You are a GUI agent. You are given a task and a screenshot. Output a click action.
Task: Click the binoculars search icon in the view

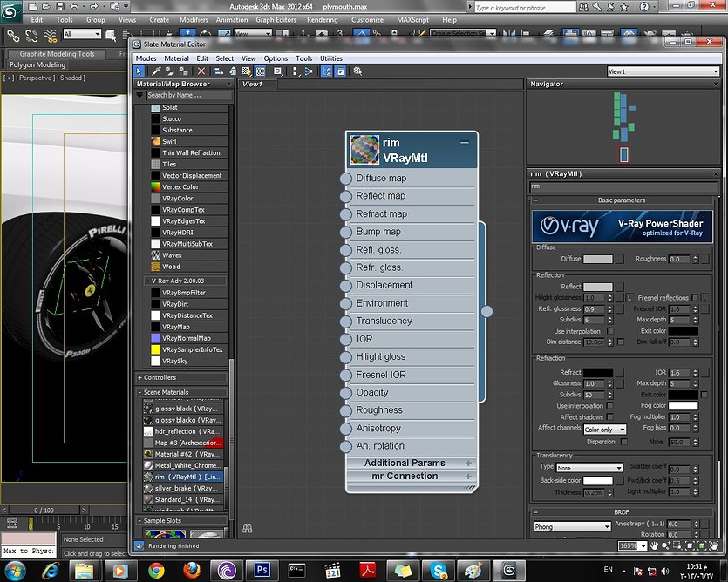pos(248,529)
